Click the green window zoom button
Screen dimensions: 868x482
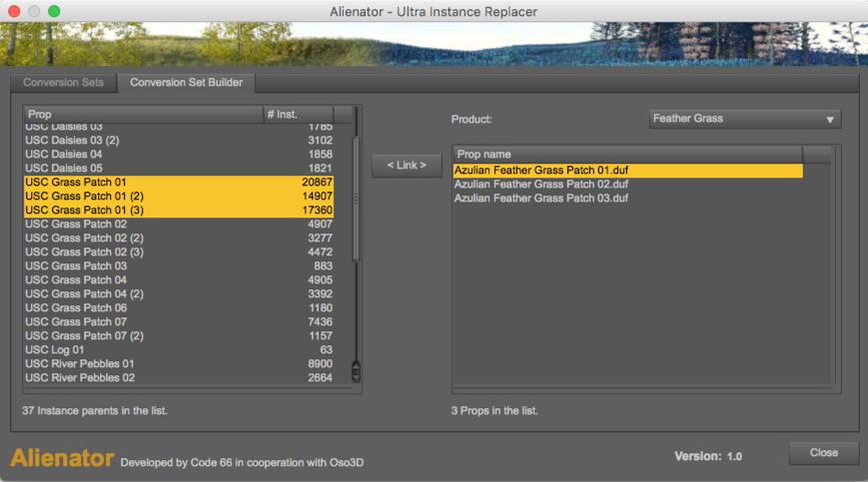(54, 11)
